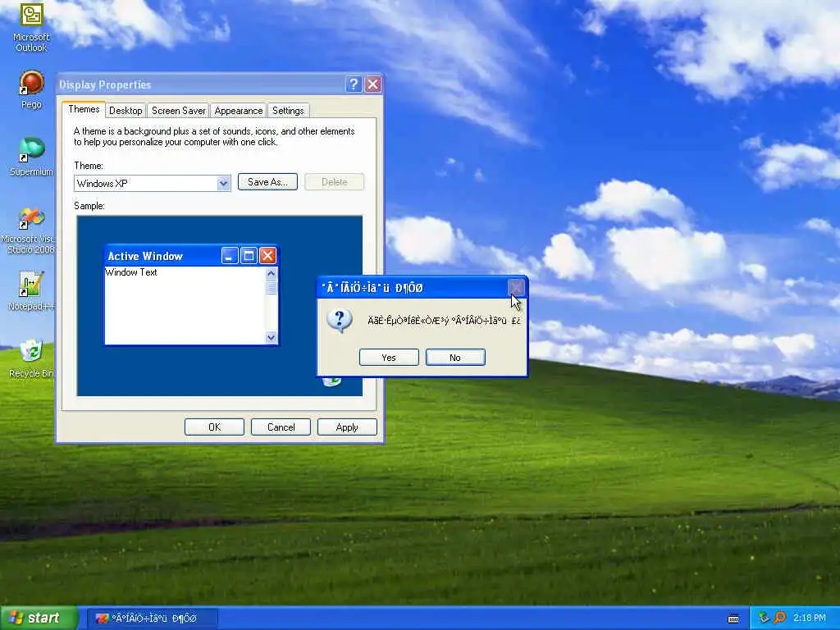
Task: Click the keyboard icon in the taskbar
Action: pyautogui.click(x=733, y=619)
